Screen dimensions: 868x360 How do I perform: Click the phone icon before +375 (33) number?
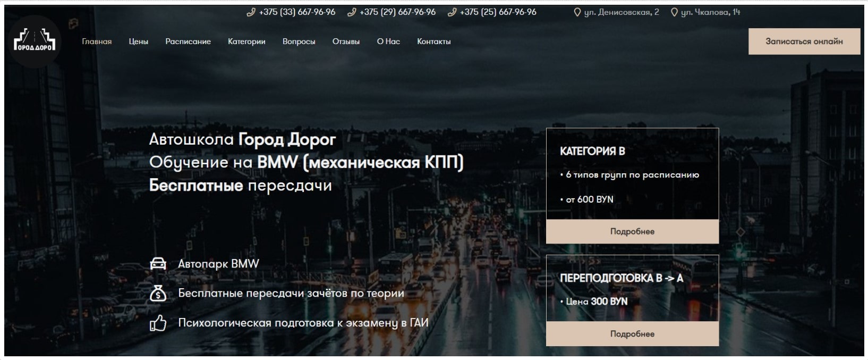251,12
